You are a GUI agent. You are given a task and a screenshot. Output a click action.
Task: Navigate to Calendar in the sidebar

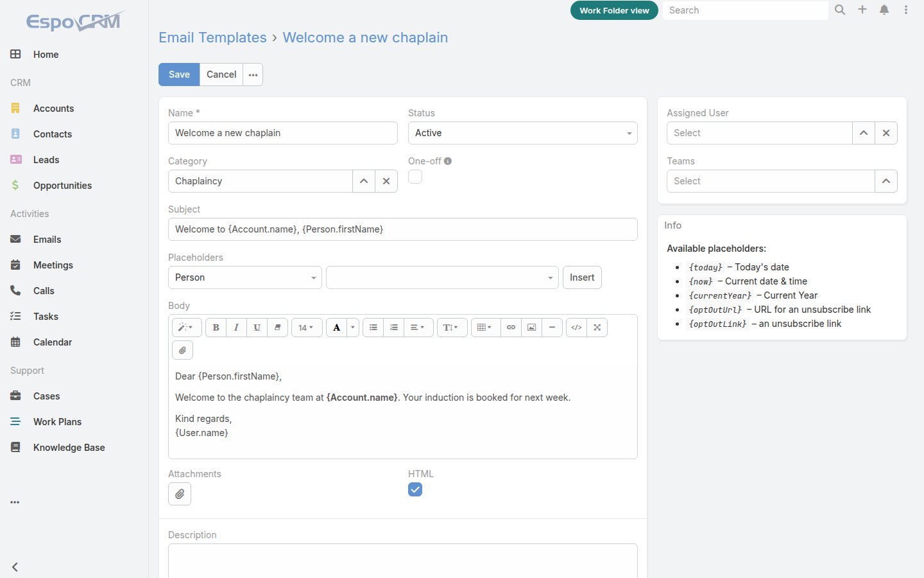pyautogui.click(x=53, y=342)
